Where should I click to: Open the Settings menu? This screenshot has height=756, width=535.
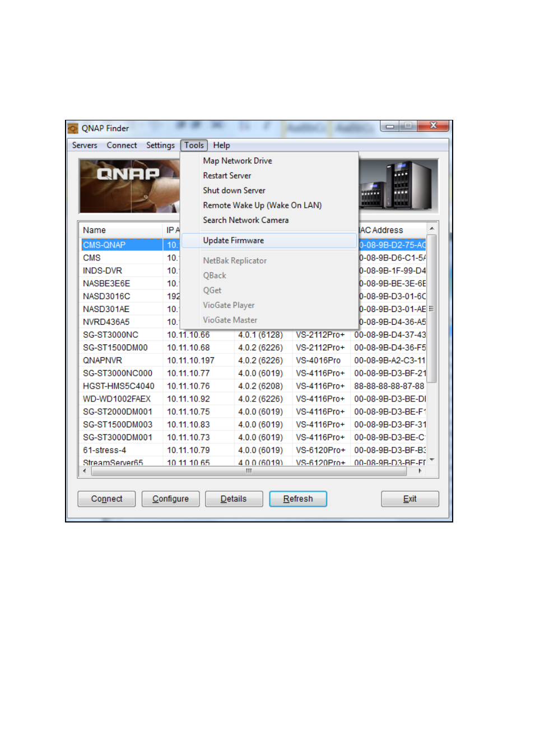[160, 145]
